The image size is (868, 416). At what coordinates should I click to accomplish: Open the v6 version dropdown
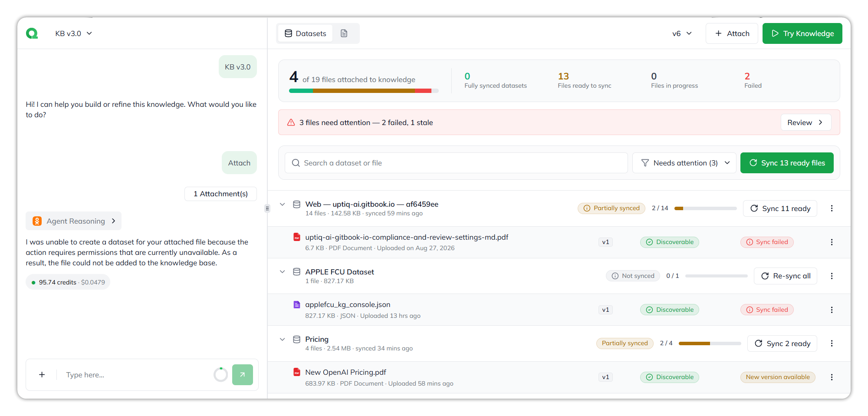tap(682, 33)
